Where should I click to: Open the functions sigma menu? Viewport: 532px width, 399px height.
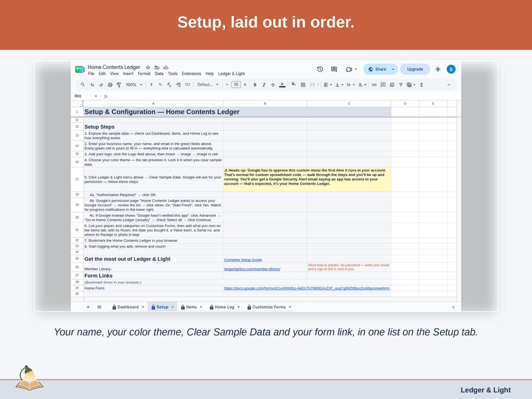(421, 85)
